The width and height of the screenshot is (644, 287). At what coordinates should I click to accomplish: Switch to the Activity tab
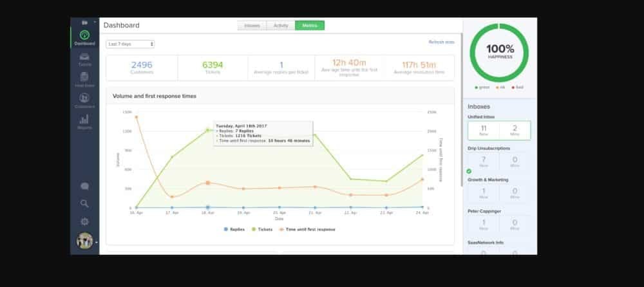click(x=280, y=26)
